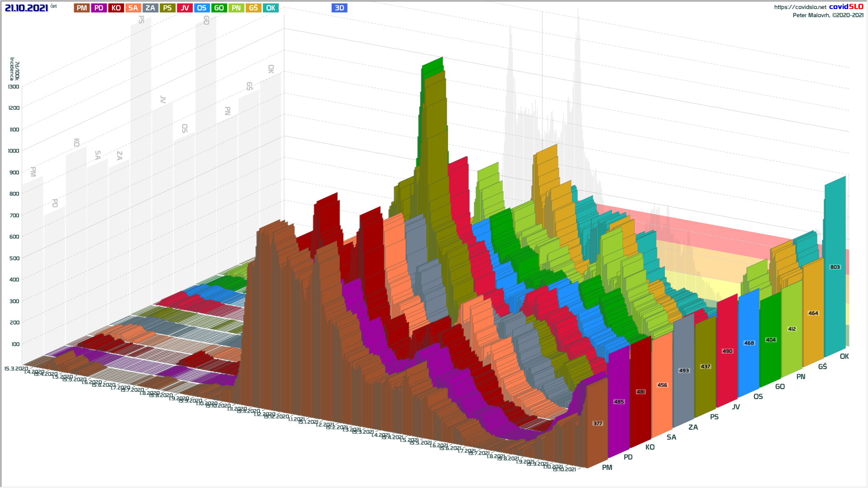Switch view with the 3D button
This screenshot has width=868, height=488.
(x=340, y=8)
